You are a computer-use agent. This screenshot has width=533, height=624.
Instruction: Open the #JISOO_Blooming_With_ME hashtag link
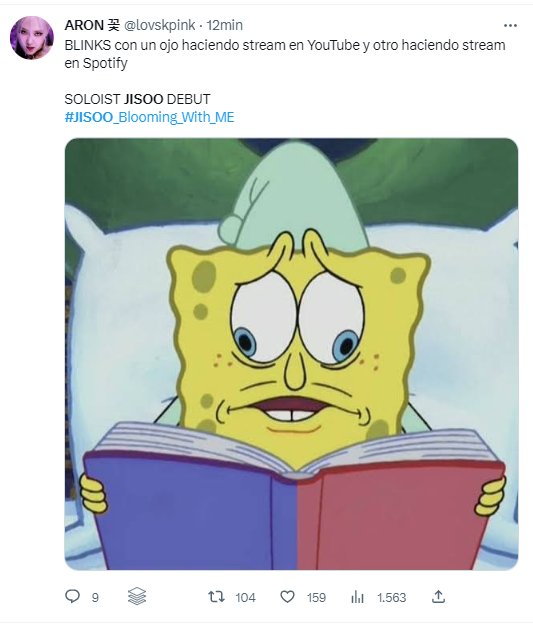coord(149,117)
